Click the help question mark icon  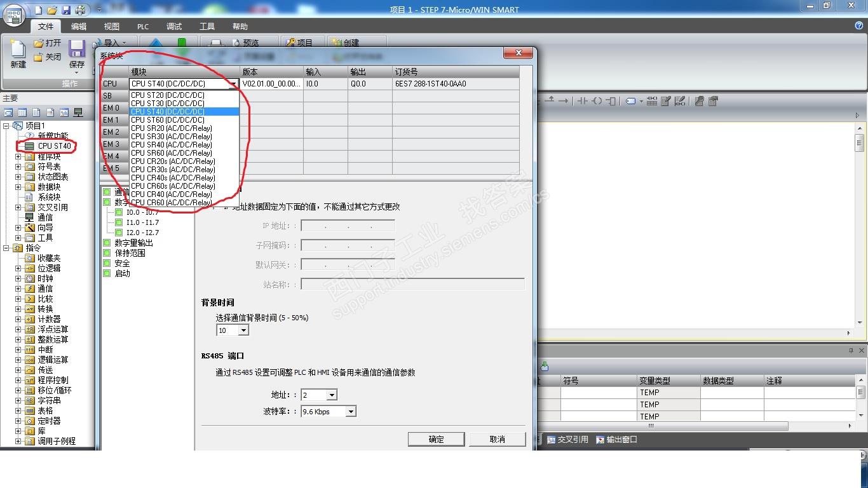859,25
